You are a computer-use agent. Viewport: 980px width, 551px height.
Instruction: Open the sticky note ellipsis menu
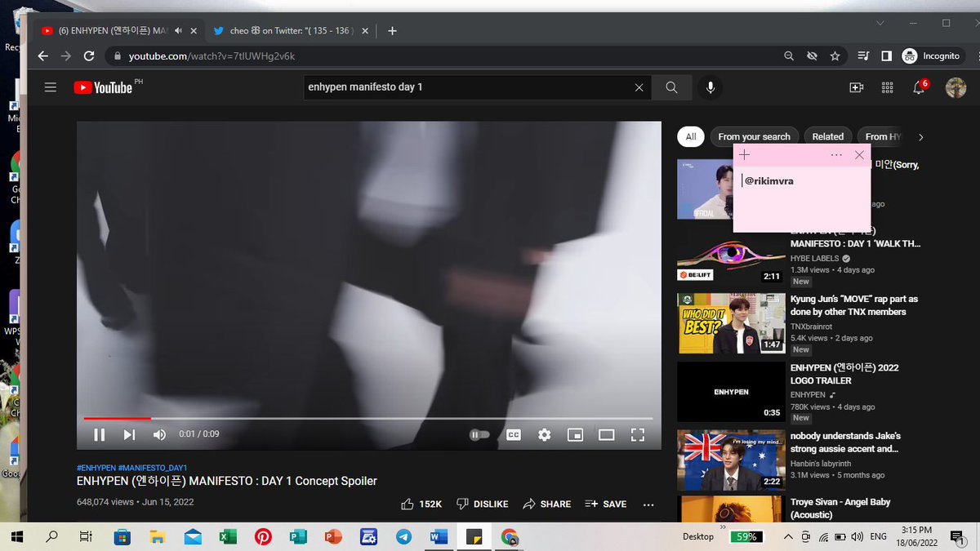(836, 155)
